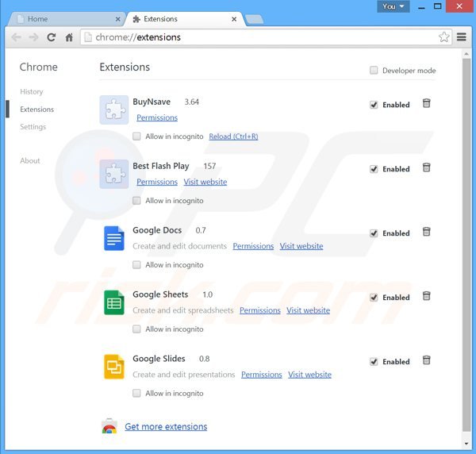Click the Chrome Web Store icon
This screenshot has width=476, height=454.
coord(109,426)
